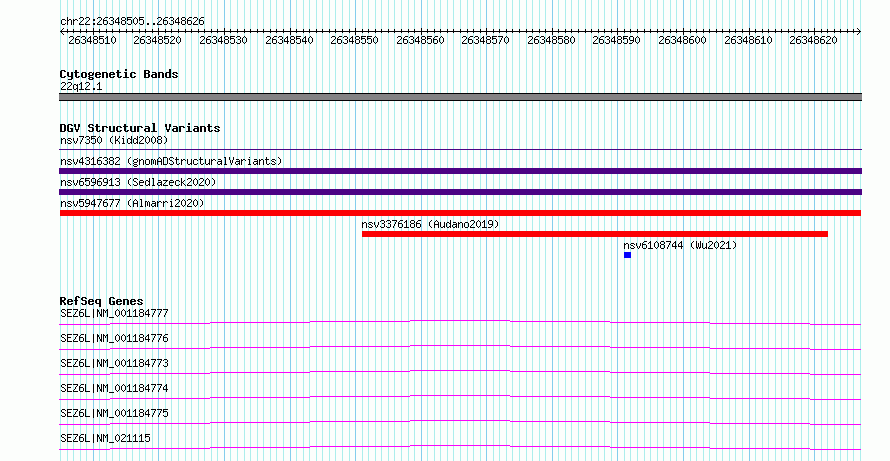890x461 pixels.
Task: Click ruler position 26348540
Action: coord(289,40)
